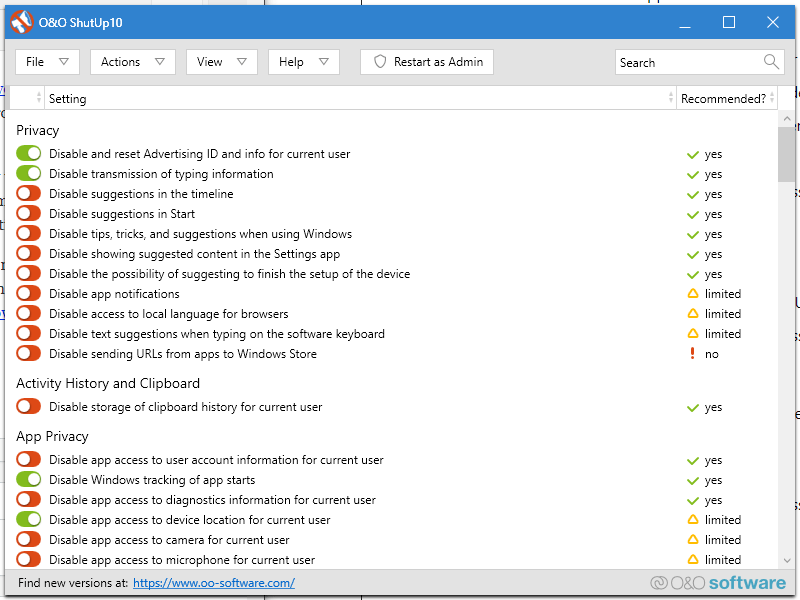This screenshot has width=800, height=600.
Task: Toggle Disable storage of clipboard history switch
Action: [29, 407]
